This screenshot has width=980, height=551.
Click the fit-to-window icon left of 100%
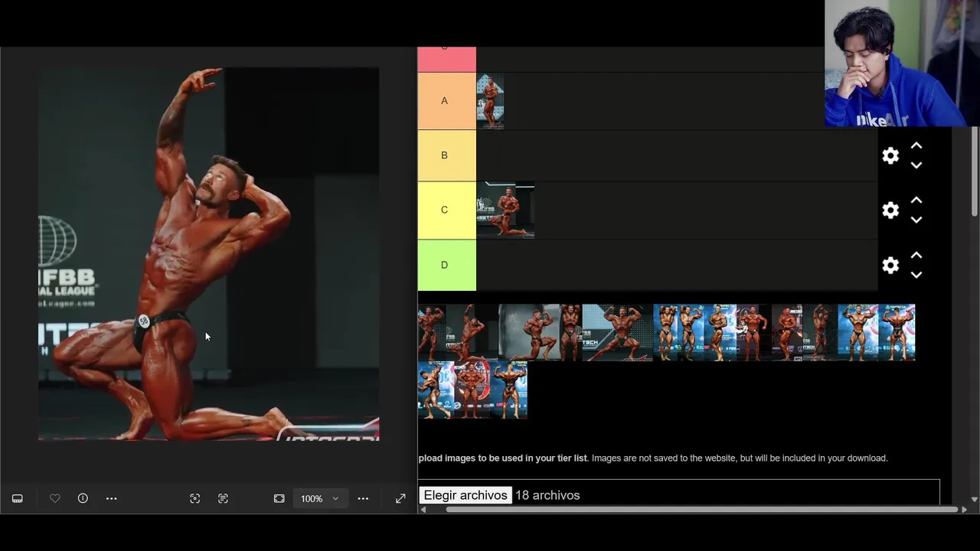[x=279, y=498]
